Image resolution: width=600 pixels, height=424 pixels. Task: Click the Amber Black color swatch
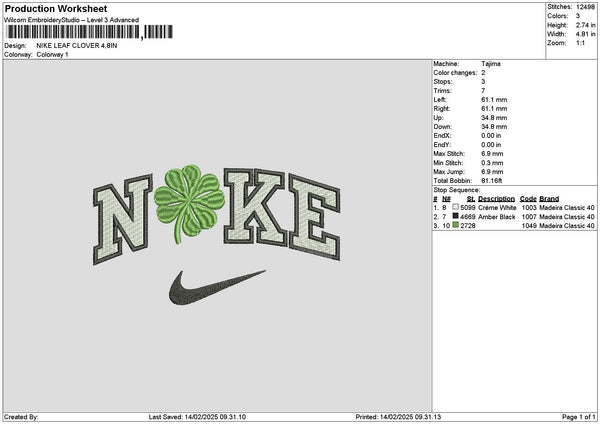click(455, 216)
